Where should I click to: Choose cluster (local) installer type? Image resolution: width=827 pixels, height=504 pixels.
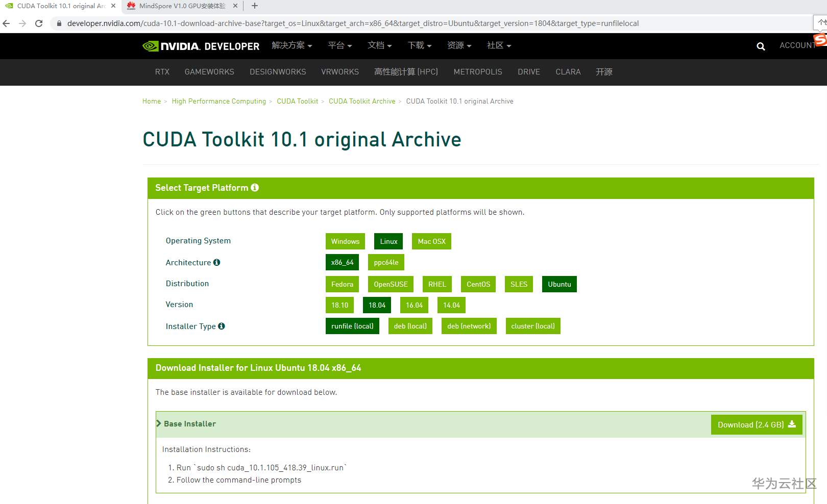tap(533, 326)
